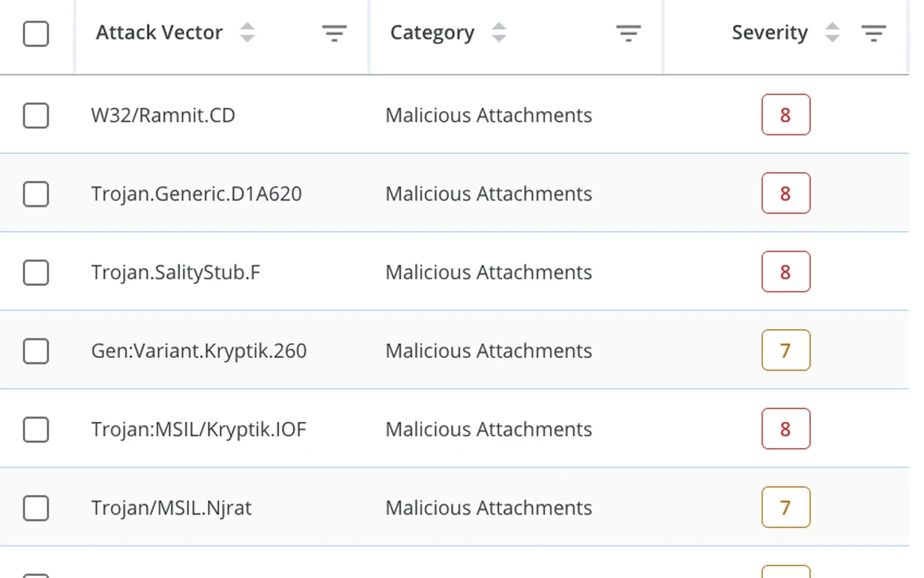
Task: Sort by Attack Vector column
Action: pyautogui.click(x=247, y=33)
